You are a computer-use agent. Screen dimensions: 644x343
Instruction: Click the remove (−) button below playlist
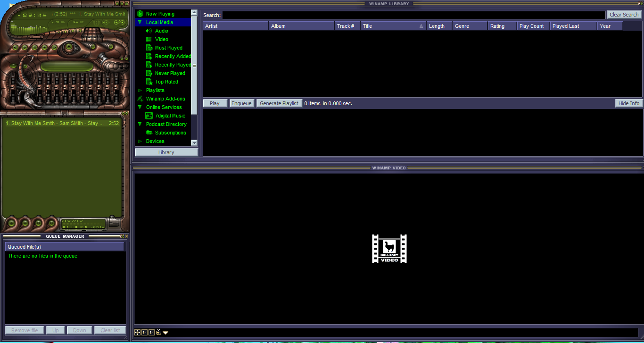click(25, 223)
